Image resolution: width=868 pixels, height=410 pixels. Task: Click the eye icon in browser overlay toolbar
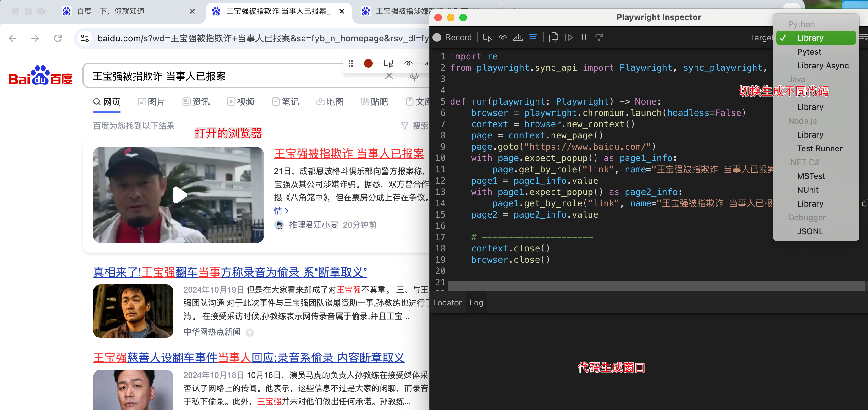(x=409, y=63)
